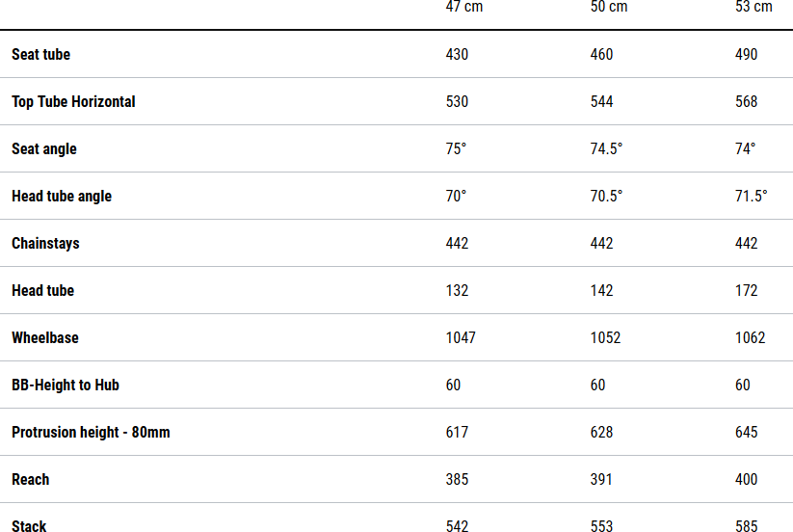The image size is (793, 532).
Task: Click the 71.5° head tube angle value
Action: [x=752, y=197]
